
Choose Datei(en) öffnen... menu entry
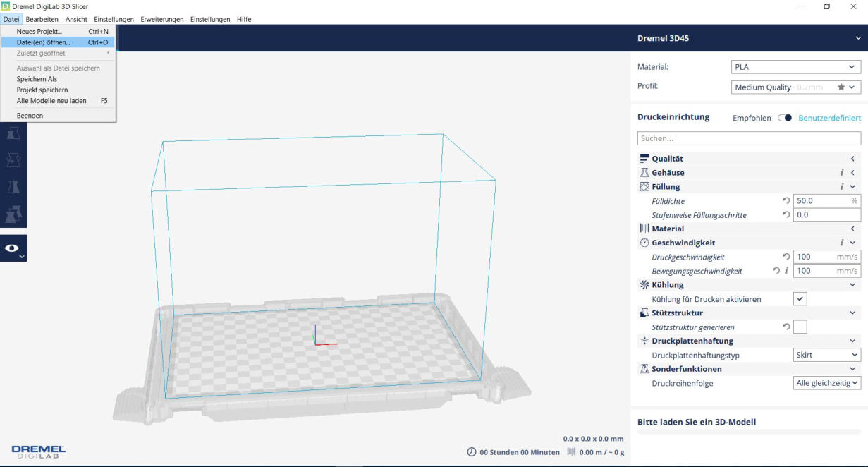tap(59, 42)
